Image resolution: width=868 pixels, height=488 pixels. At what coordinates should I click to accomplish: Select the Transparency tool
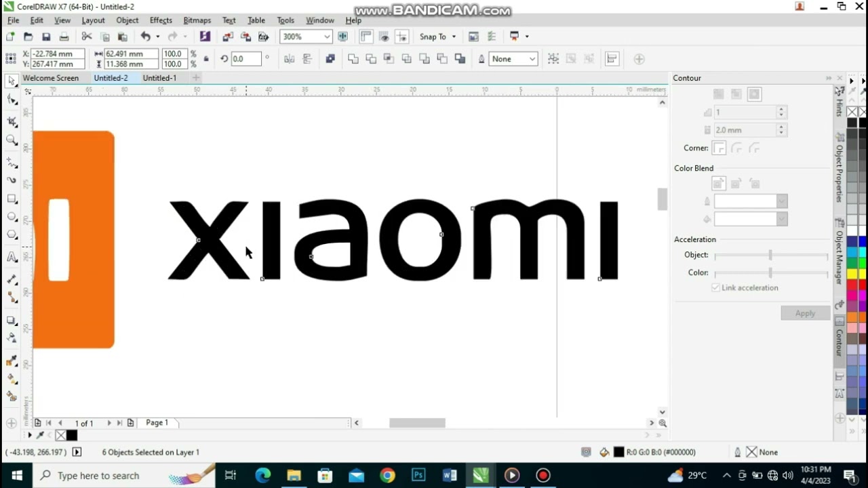click(x=12, y=338)
